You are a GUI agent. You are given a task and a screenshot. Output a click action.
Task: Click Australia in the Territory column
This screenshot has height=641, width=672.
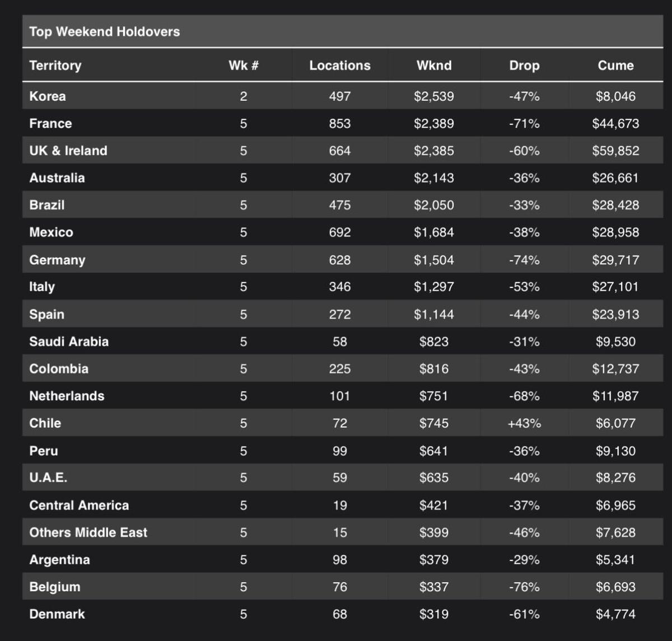[57, 178]
